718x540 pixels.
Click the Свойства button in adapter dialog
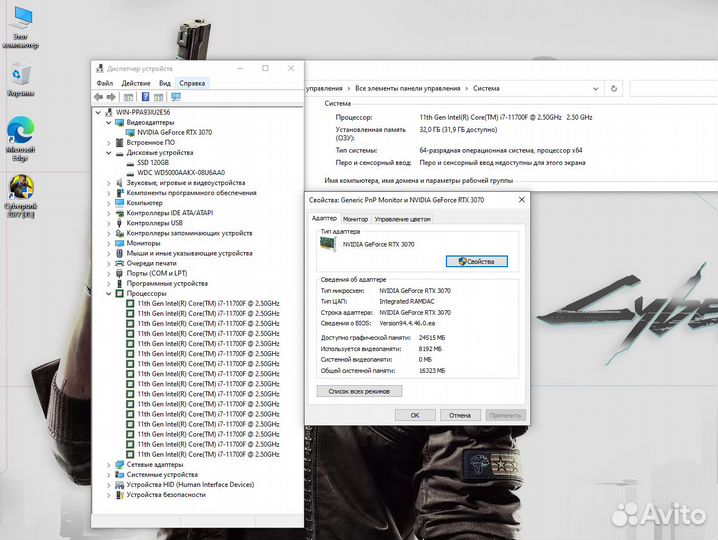pyautogui.click(x=477, y=262)
